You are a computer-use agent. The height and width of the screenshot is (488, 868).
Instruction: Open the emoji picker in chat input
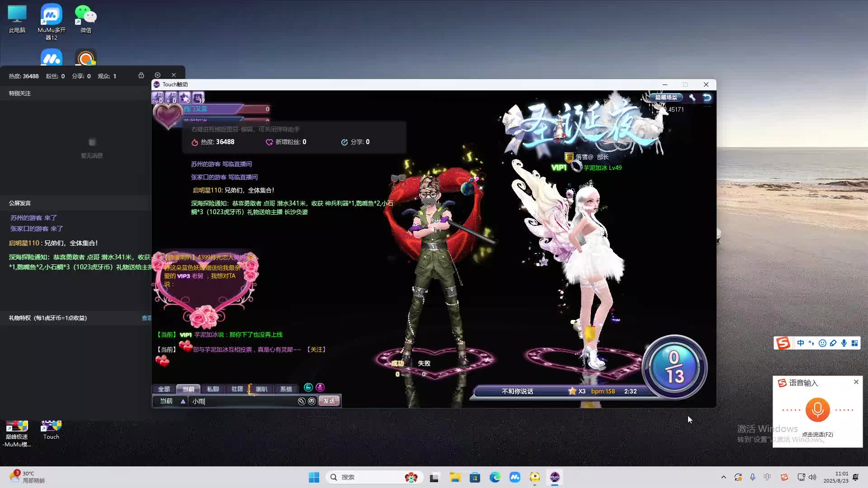[x=312, y=401]
